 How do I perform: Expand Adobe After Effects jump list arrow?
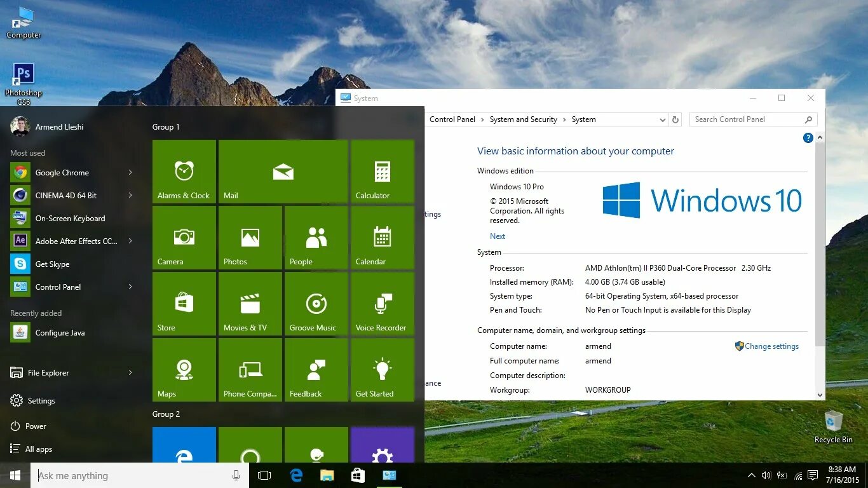[x=130, y=241]
